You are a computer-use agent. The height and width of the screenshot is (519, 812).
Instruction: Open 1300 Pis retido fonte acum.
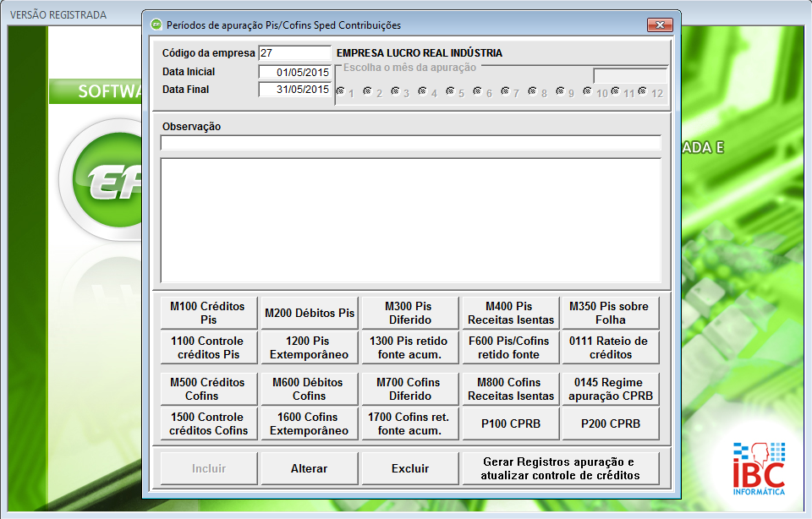click(409, 347)
